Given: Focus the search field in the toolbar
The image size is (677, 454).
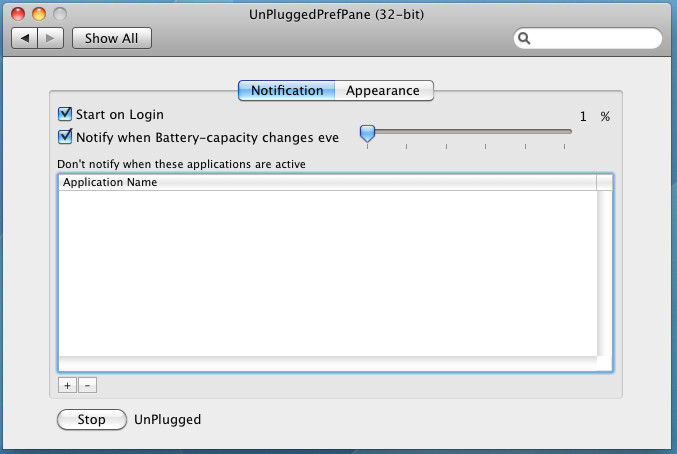Looking at the screenshot, I should click(588, 38).
